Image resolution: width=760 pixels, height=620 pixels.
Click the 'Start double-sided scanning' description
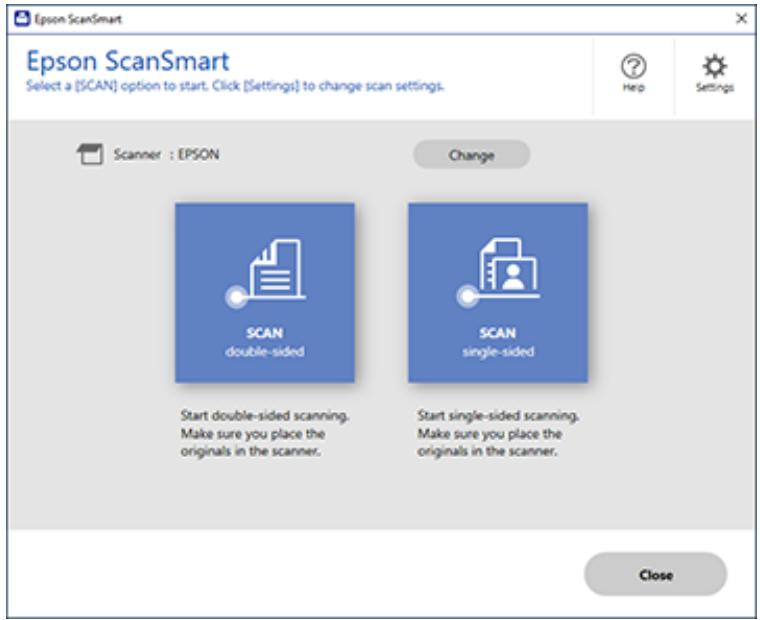(x=265, y=433)
